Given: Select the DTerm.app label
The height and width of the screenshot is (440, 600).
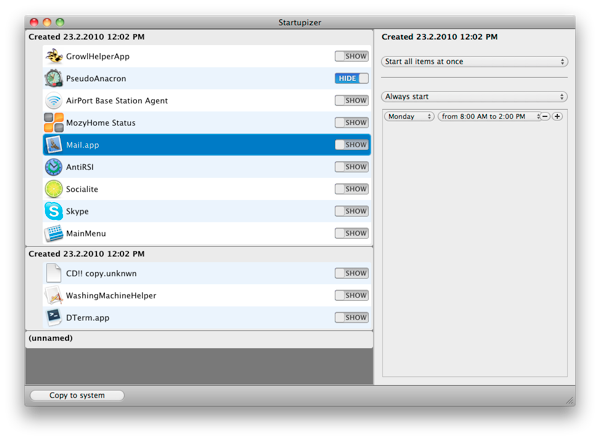Looking at the screenshot, I should click(x=88, y=318).
